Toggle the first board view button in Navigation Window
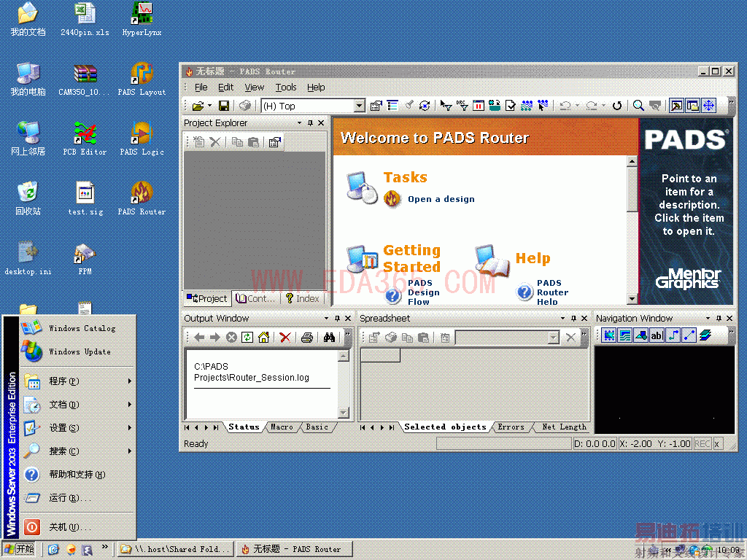 pyautogui.click(x=609, y=335)
